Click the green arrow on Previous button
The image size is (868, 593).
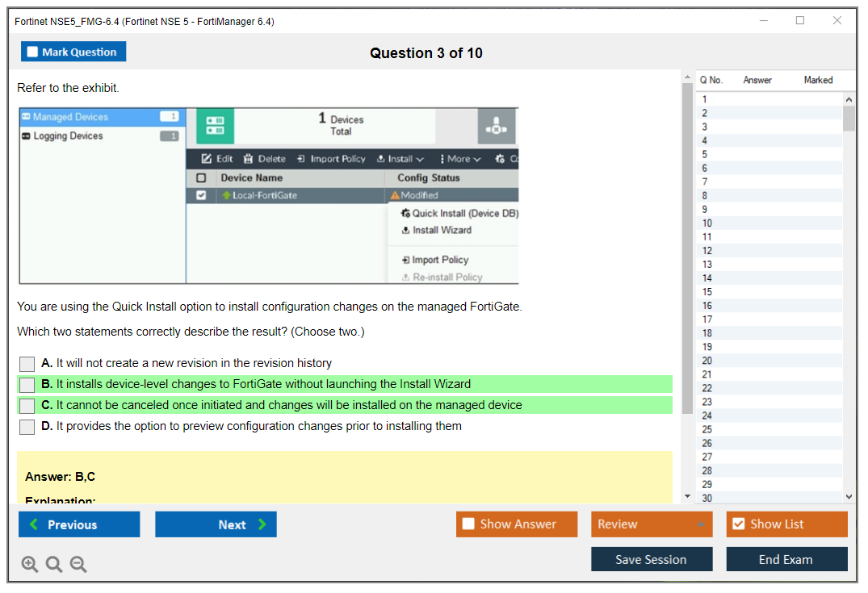point(34,524)
